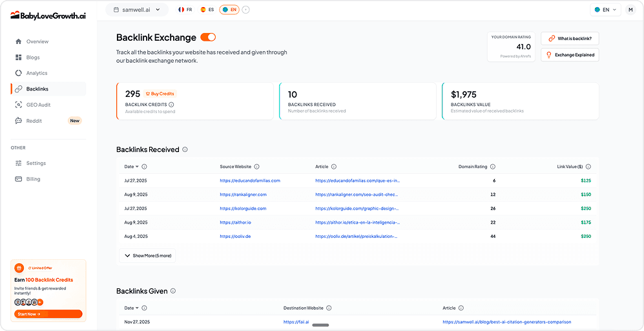
Task: Open the samwell.ai site dropdown
Action: pos(136,10)
